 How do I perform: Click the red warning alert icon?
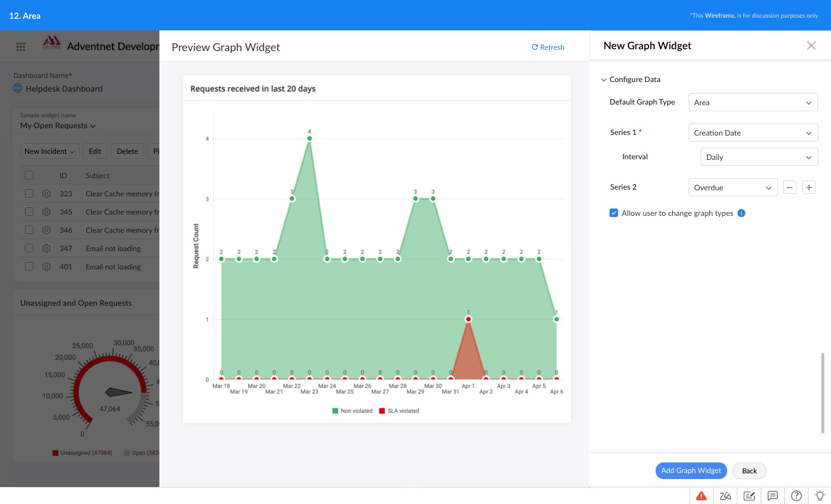701,495
